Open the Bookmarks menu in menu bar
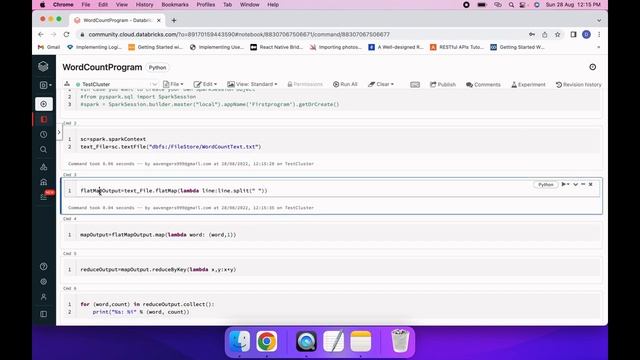Viewport: 640px width, 360px height. click(x=175, y=4)
